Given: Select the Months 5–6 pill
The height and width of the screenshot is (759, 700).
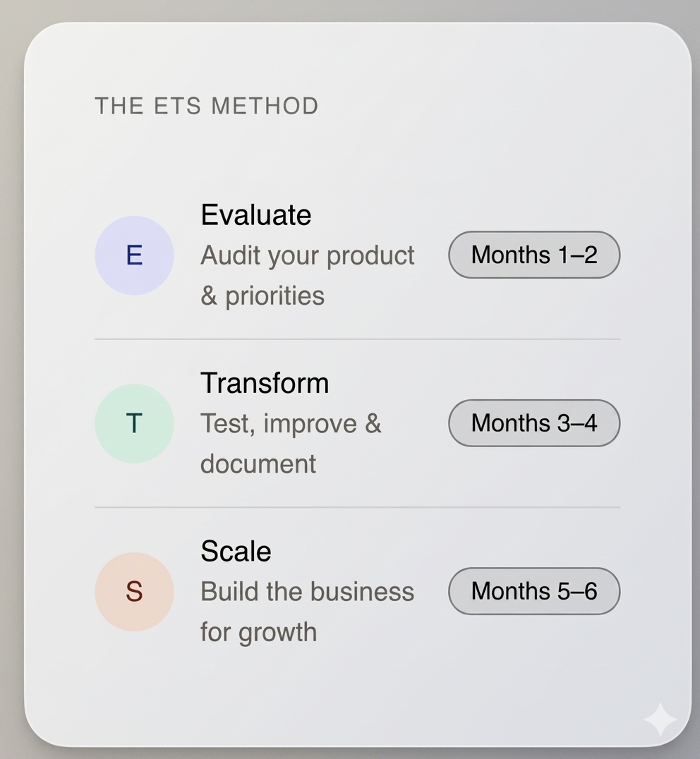Looking at the screenshot, I should pyautogui.click(x=534, y=591).
